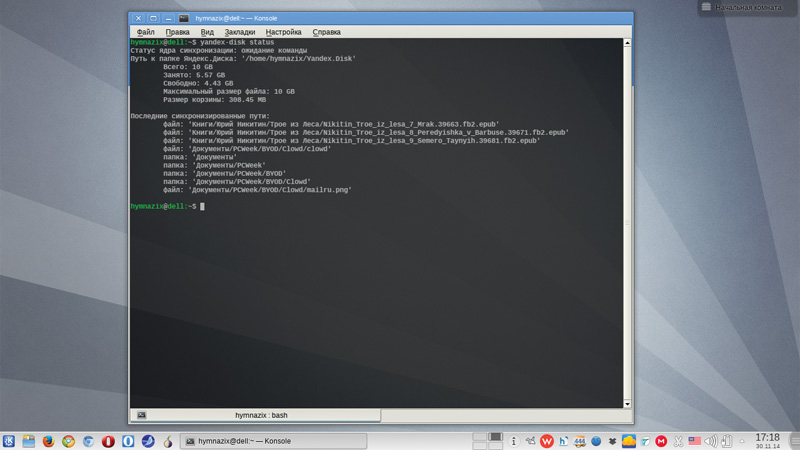Launch Firefox from the panel

coord(48,441)
